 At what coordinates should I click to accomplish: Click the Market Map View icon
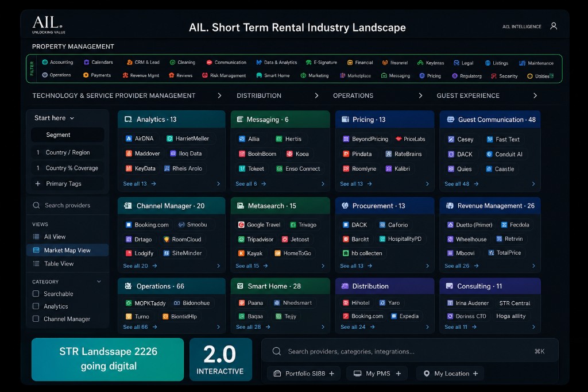coord(36,250)
